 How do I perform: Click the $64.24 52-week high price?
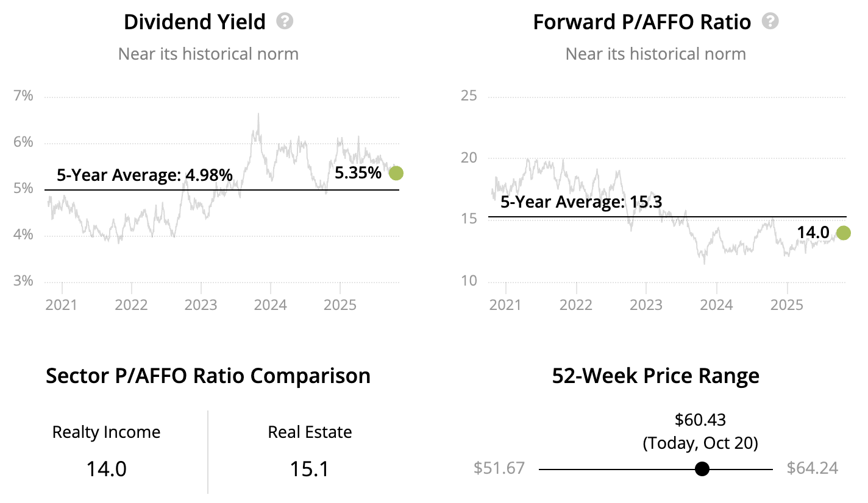(812, 468)
